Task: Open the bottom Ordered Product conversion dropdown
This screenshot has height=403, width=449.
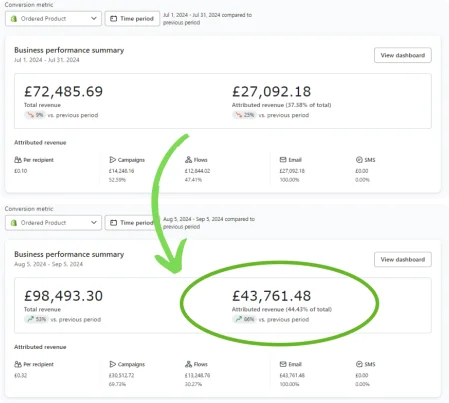Action: 53,223
